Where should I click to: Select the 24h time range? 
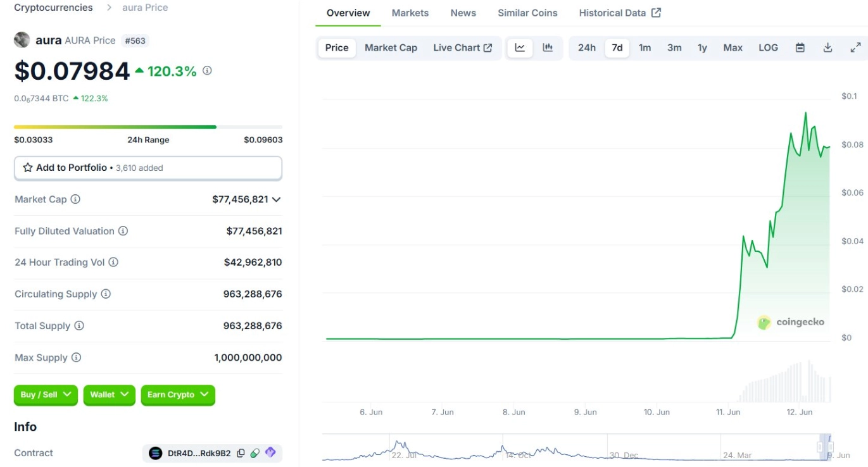(x=586, y=47)
